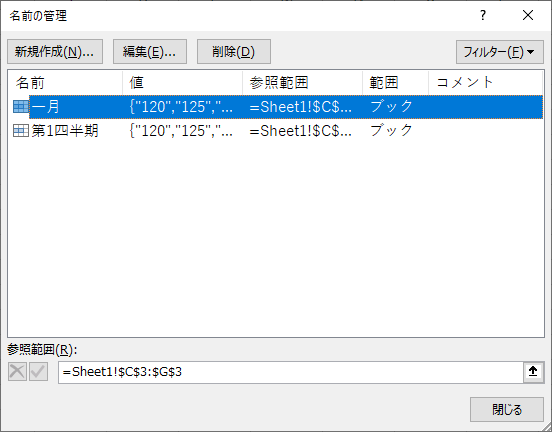Click the table icon beside 一月
Image resolution: width=552 pixels, height=432 pixels.
click(21, 107)
